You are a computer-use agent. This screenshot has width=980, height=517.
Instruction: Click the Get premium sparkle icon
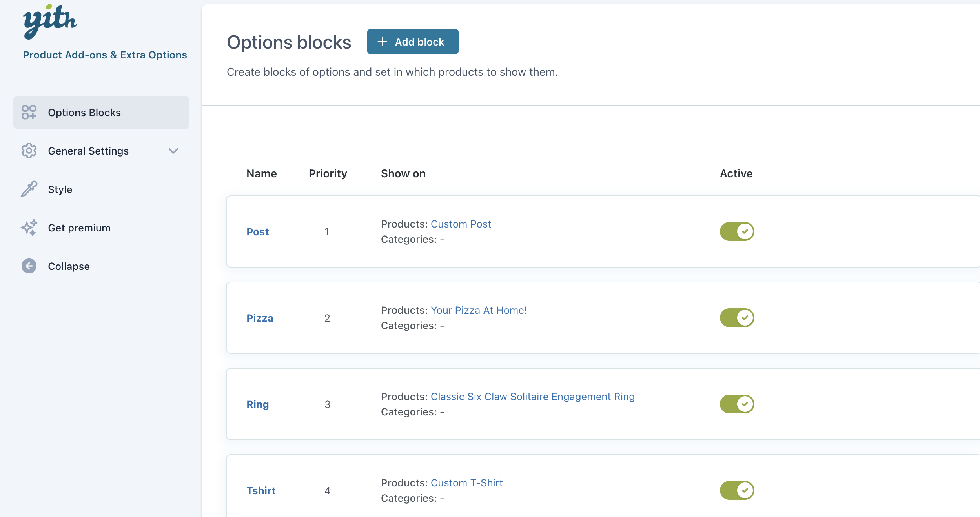pos(29,228)
